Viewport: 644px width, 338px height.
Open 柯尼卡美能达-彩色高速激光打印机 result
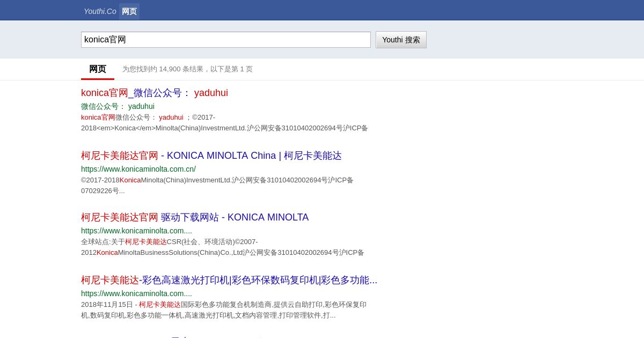point(229,280)
